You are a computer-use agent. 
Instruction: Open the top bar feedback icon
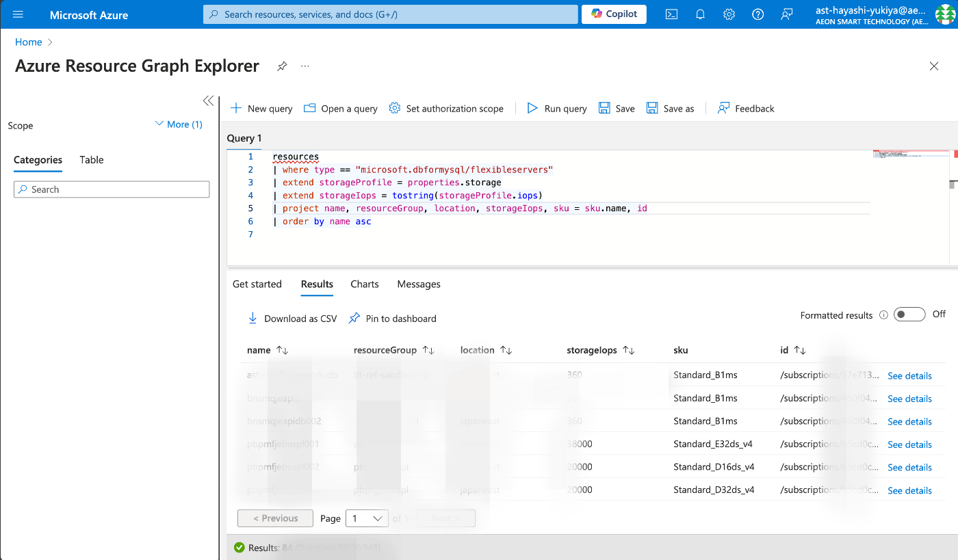point(787,14)
